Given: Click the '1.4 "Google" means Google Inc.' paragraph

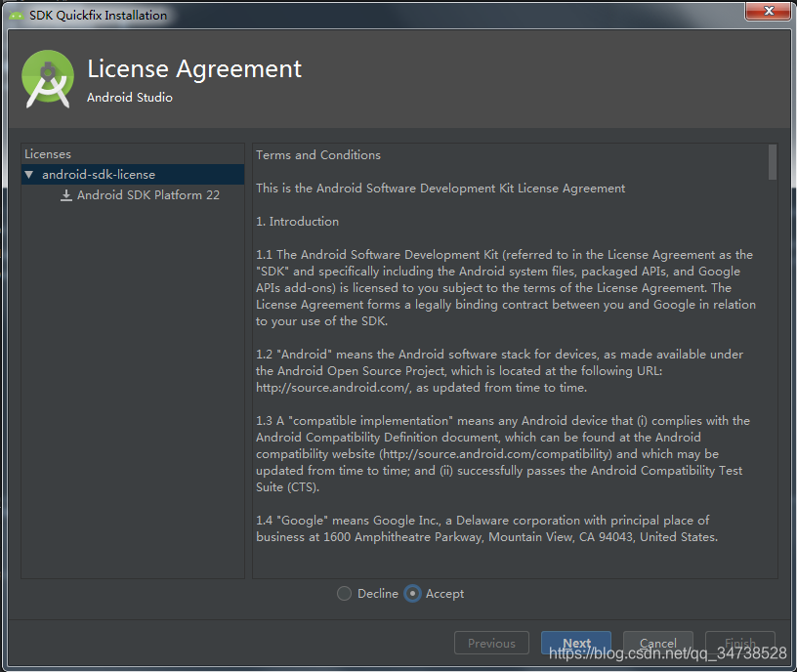Looking at the screenshot, I should coord(486,528).
